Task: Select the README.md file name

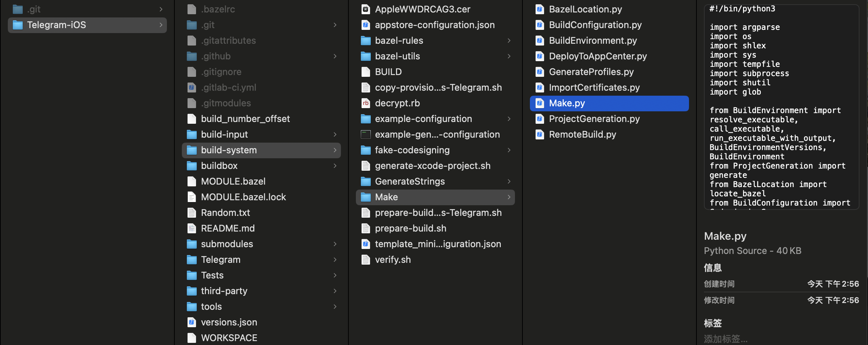Action: coord(228,228)
